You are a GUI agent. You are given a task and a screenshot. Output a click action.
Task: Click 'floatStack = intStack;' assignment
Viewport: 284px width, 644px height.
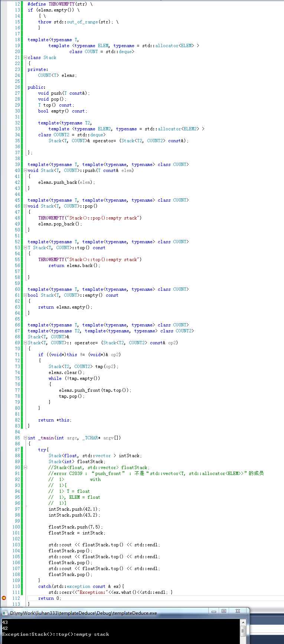point(77,533)
